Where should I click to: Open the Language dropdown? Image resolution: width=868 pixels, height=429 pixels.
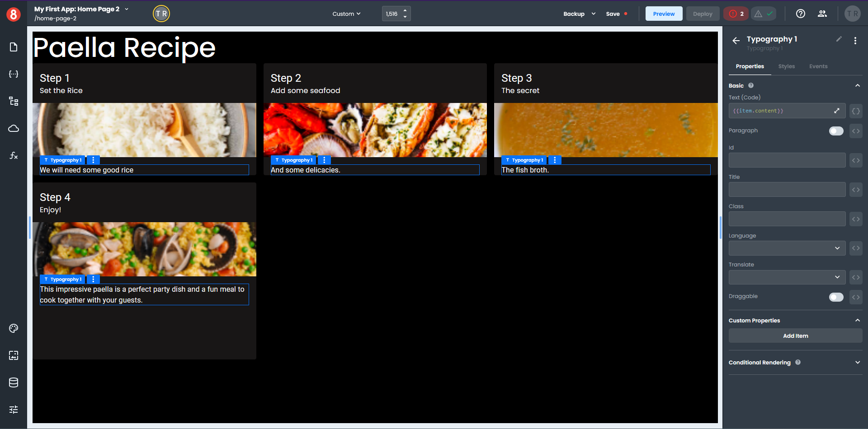[787, 248]
